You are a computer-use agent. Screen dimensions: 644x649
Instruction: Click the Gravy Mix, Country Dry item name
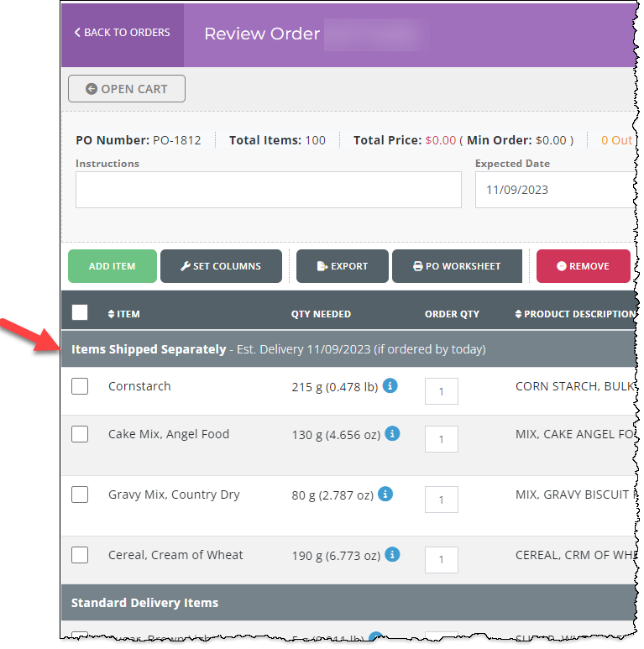point(174,495)
